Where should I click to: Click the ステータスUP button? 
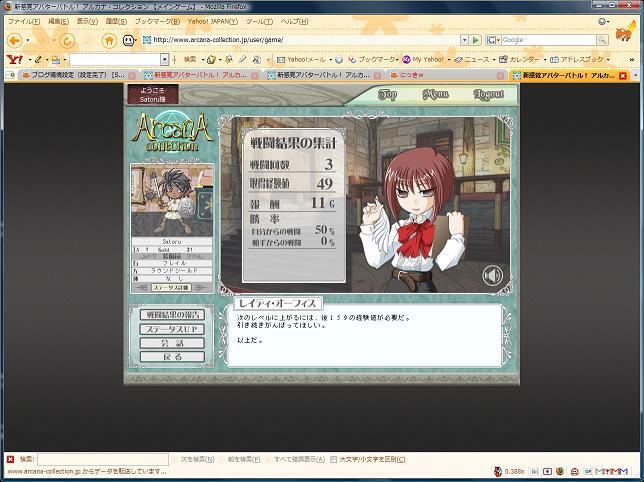(172, 329)
